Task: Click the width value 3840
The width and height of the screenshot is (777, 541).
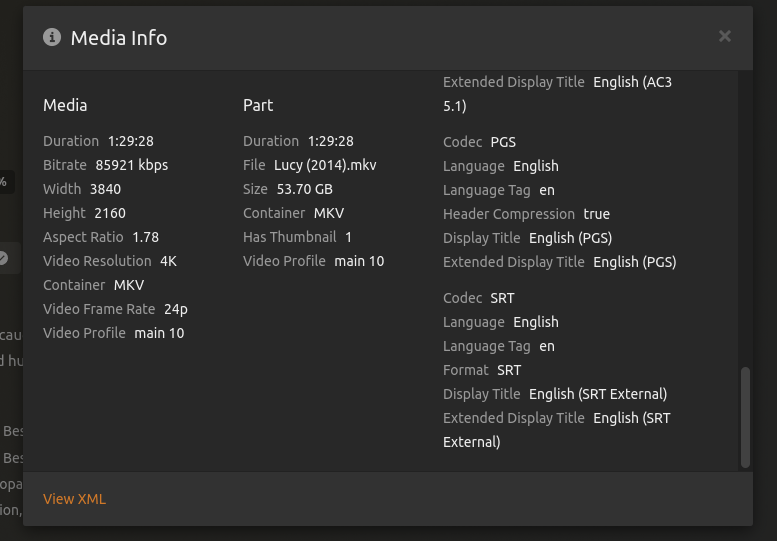Action: pyautogui.click(x=105, y=189)
